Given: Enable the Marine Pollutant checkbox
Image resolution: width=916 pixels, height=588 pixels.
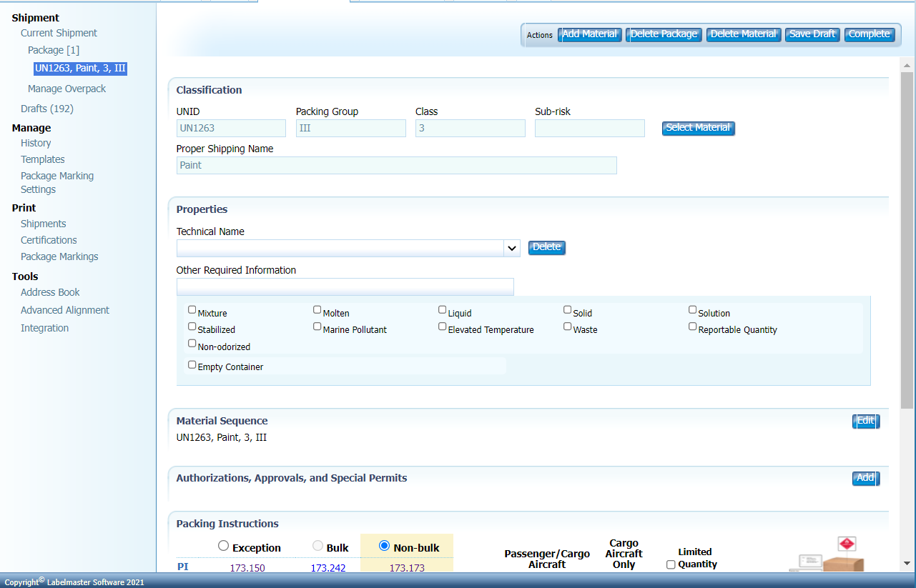Looking at the screenshot, I should click(x=317, y=326).
